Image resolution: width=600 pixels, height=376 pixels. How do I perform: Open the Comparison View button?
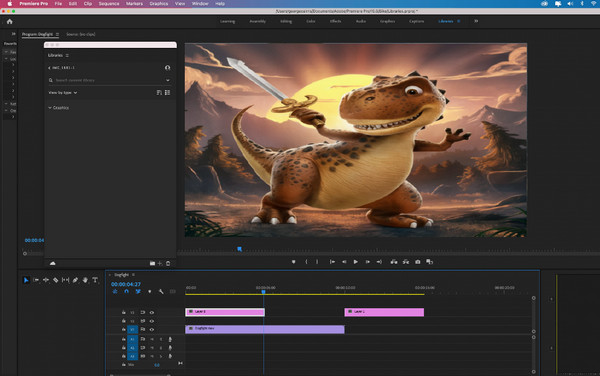(x=430, y=262)
